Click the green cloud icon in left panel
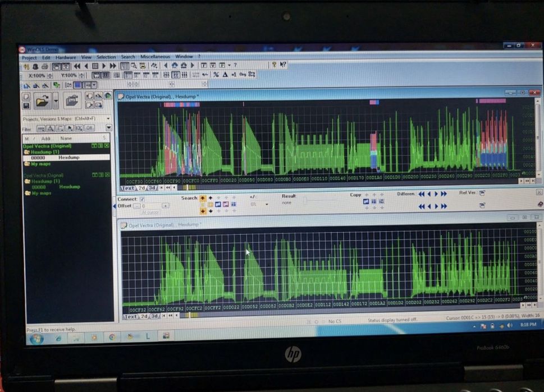The width and height of the screenshot is (544, 392). tap(108, 95)
